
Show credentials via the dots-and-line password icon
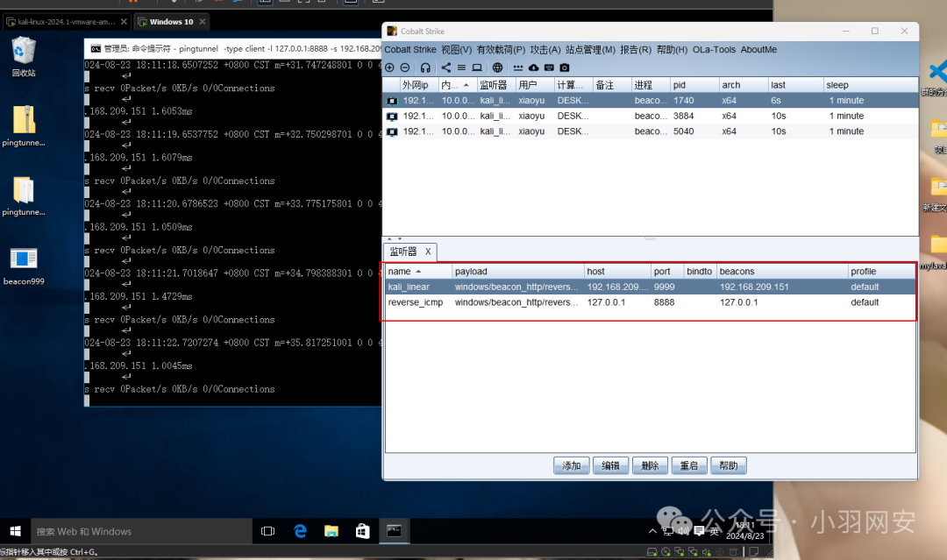(518, 67)
